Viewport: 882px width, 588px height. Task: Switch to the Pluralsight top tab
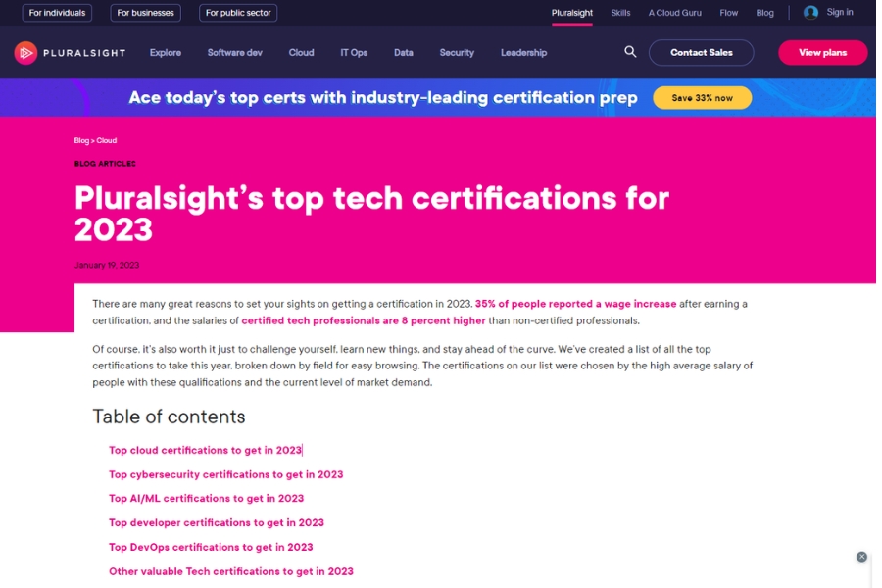pos(571,13)
